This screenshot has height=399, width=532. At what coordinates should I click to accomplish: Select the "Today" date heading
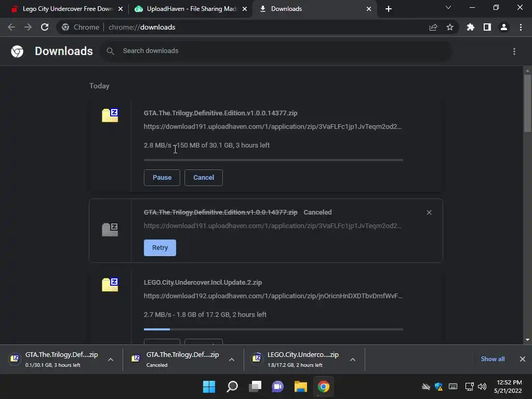click(x=99, y=86)
